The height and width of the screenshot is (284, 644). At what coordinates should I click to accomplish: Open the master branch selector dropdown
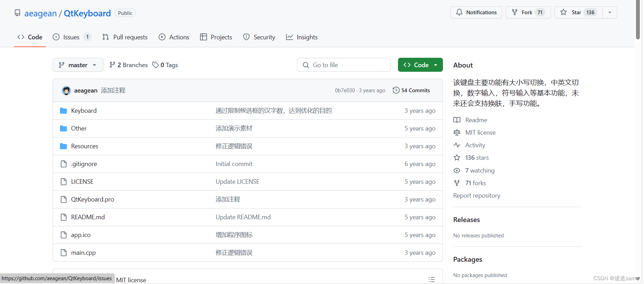coord(78,65)
